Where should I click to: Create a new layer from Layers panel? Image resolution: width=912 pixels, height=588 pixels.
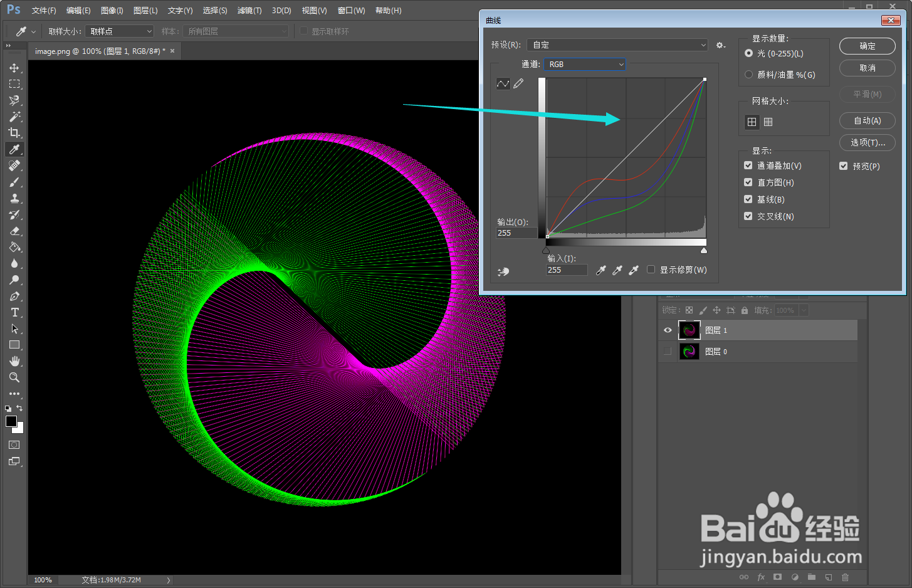point(829,577)
